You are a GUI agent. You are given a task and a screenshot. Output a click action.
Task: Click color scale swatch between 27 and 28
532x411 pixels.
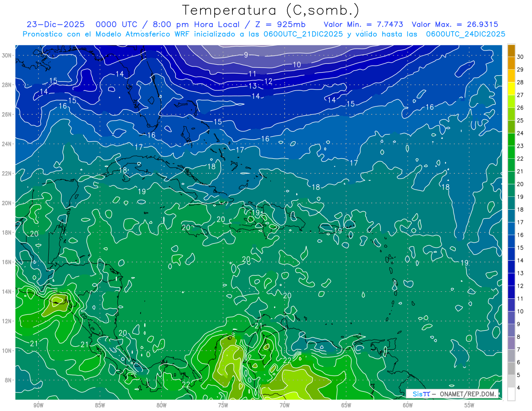[x=512, y=89]
